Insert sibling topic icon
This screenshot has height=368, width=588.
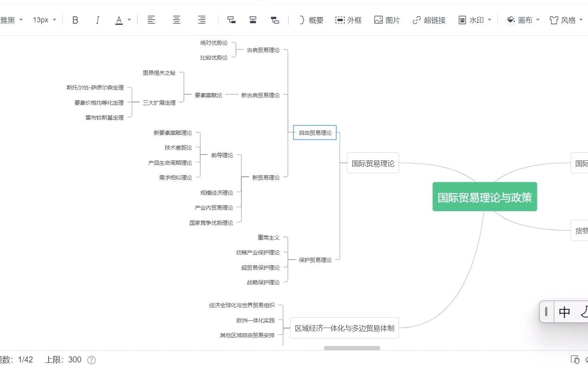click(x=253, y=20)
